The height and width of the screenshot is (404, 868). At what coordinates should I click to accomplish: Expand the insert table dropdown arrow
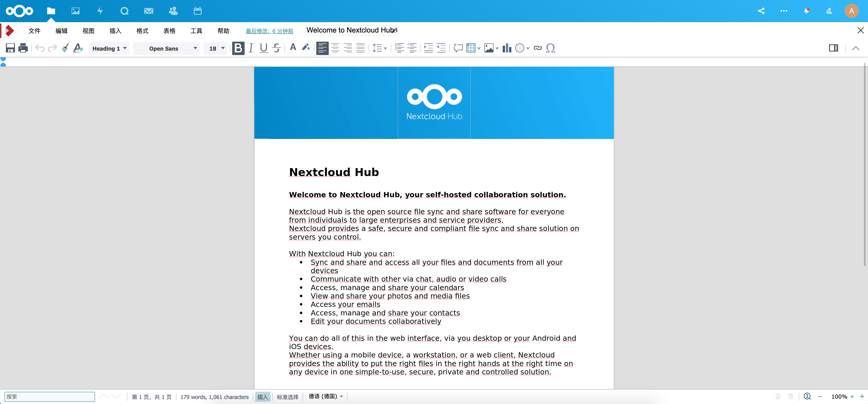(x=479, y=49)
